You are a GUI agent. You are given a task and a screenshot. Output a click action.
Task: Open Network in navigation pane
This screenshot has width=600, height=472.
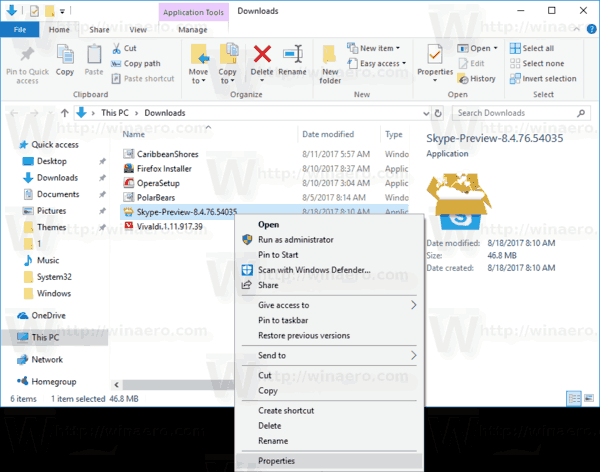(47, 359)
